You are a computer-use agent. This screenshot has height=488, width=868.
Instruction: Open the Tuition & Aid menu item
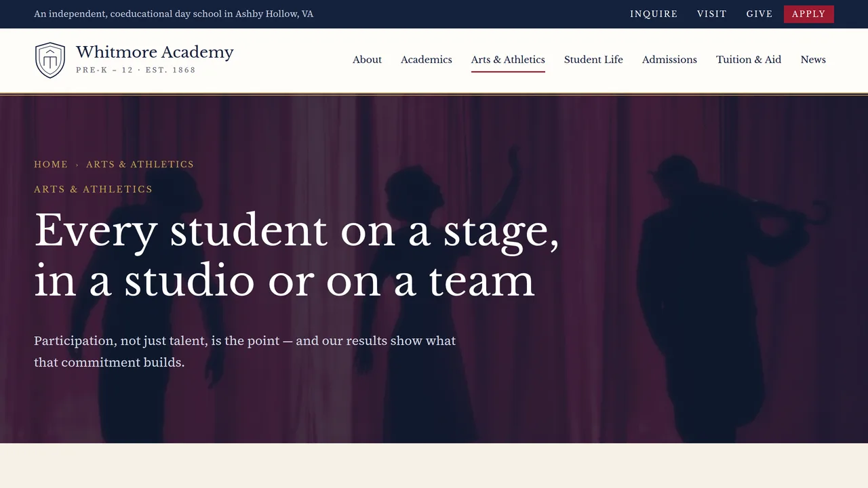(x=749, y=60)
